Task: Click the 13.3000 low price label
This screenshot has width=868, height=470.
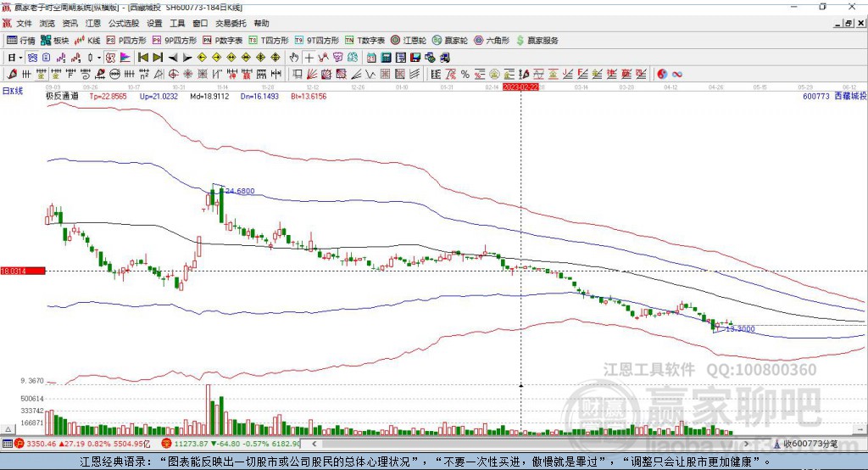Action: pyautogui.click(x=740, y=328)
